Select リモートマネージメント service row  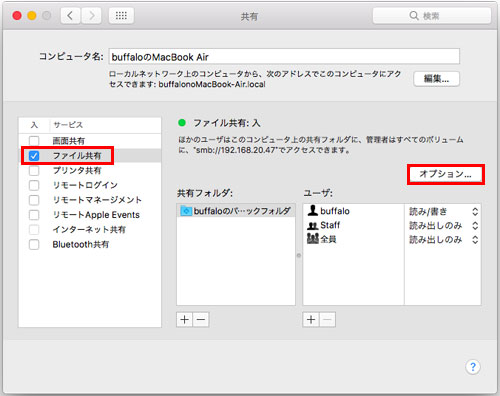pos(90,200)
